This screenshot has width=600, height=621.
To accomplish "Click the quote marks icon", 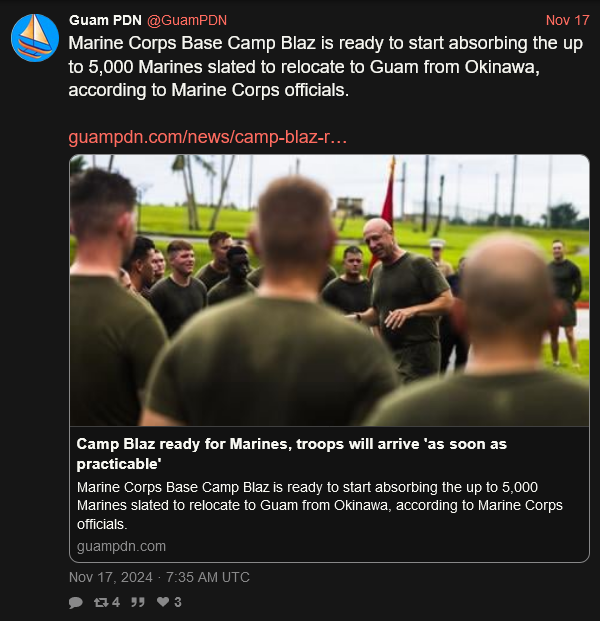I will 137,602.
